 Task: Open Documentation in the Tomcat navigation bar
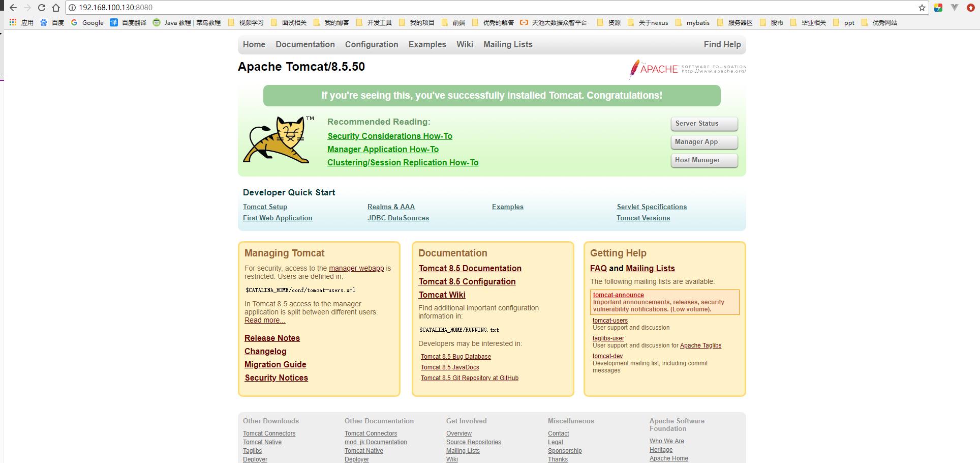(305, 44)
